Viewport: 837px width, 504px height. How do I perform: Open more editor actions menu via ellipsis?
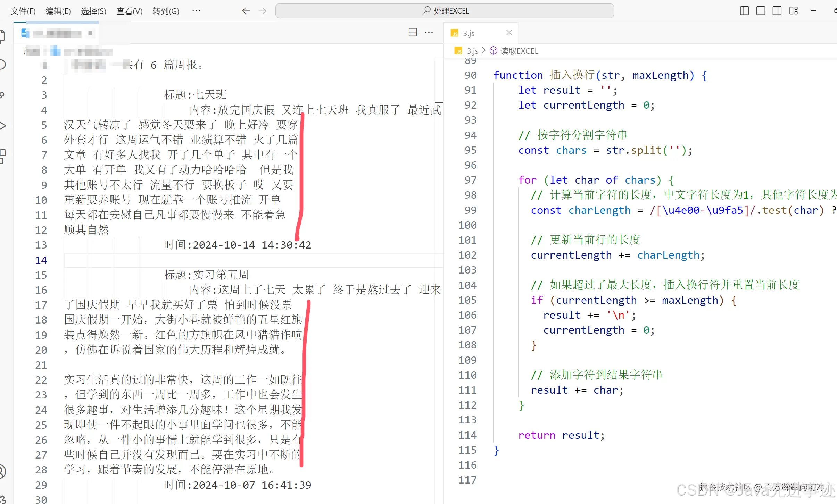(x=429, y=32)
